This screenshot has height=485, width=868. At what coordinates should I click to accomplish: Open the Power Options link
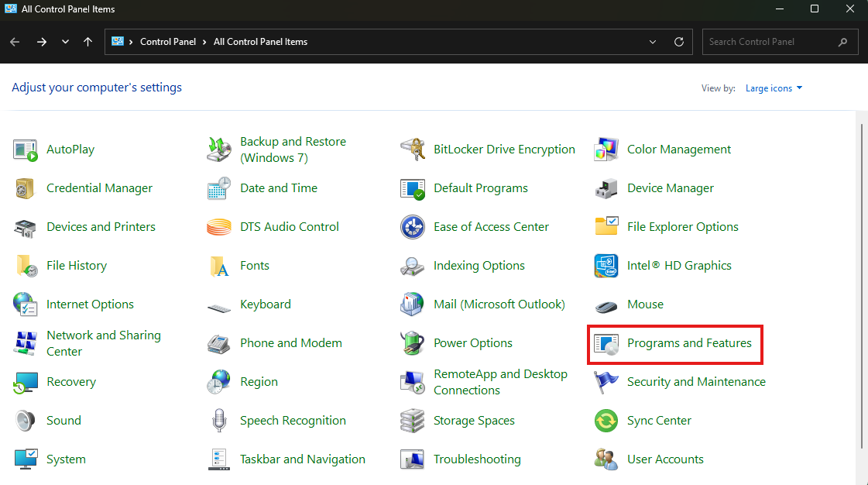(473, 343)
